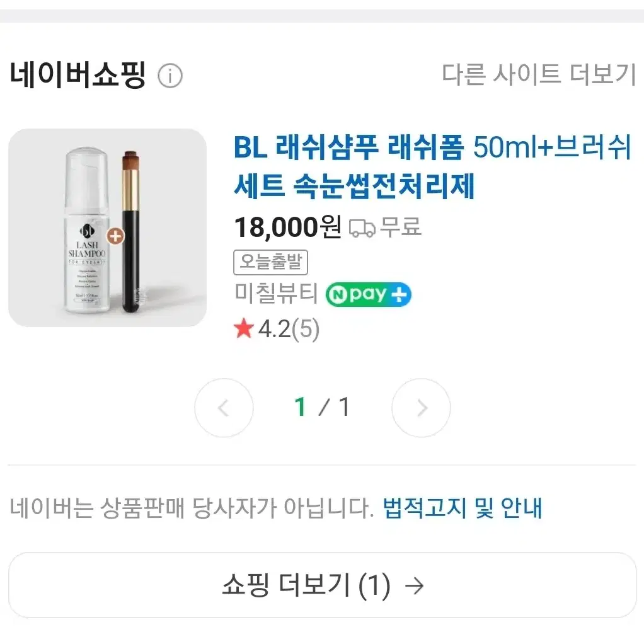
Task: Click the 오늘출발 badge
Action: (x=270, y=262)
